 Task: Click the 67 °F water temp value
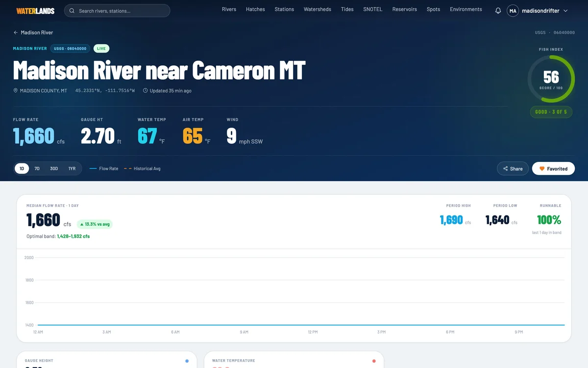pos(151,136)
